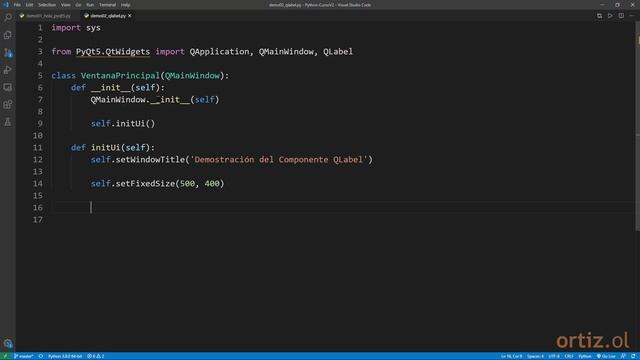Open errors and warnings count in status bar

tap(96, 356)
